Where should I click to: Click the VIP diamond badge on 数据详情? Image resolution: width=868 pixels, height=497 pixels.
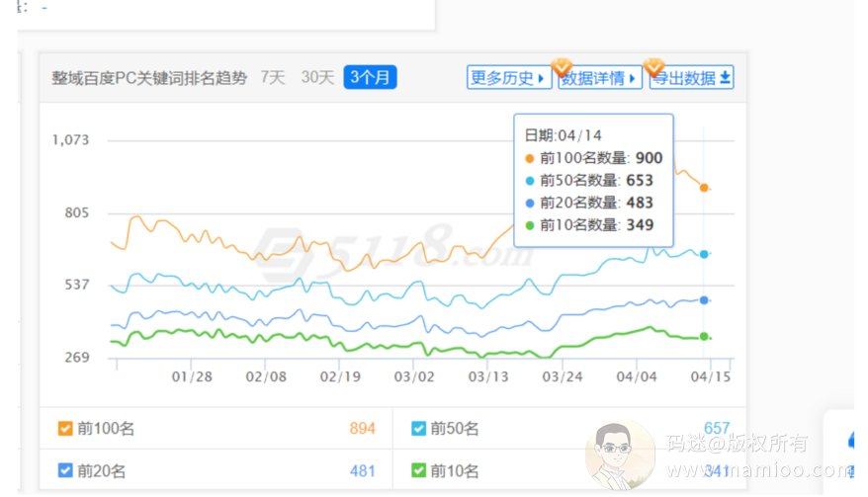[x=562, y=67]
